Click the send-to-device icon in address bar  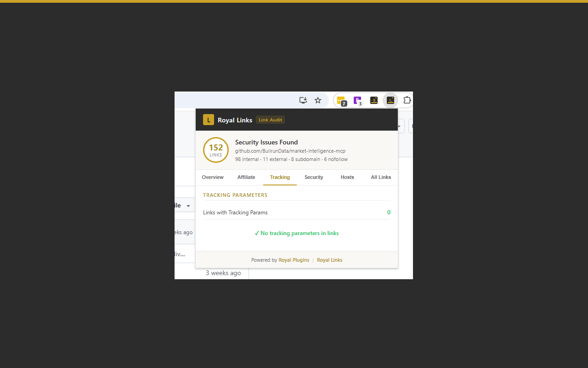[303, 100]
